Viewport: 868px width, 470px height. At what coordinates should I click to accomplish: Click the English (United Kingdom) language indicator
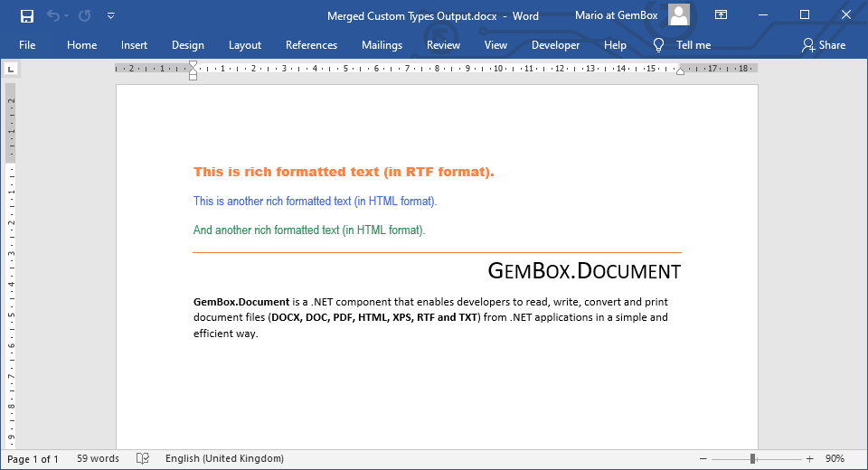click(224, 459)
